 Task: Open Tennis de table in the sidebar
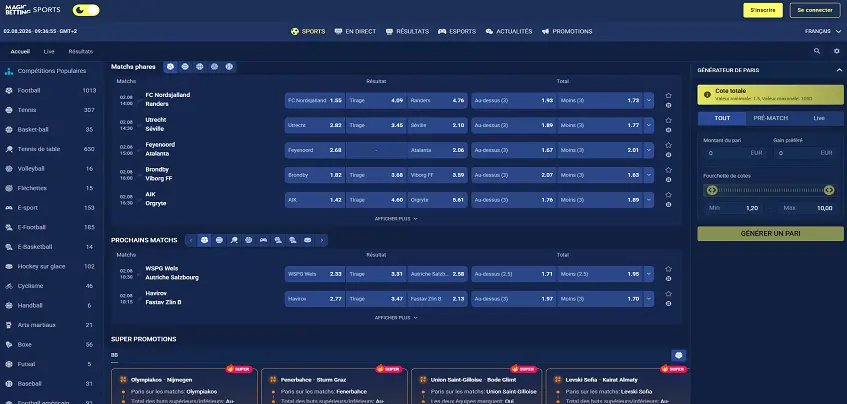pos(52,149)
